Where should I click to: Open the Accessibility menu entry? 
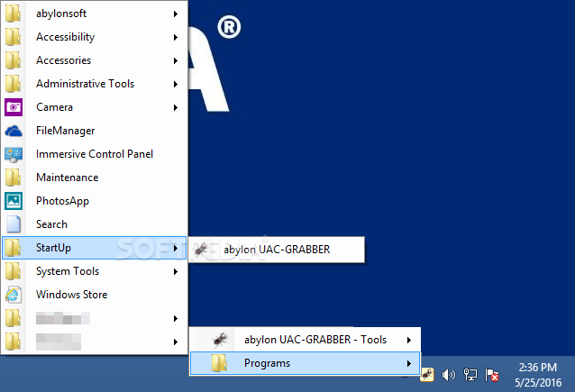[x=95, y=37]
